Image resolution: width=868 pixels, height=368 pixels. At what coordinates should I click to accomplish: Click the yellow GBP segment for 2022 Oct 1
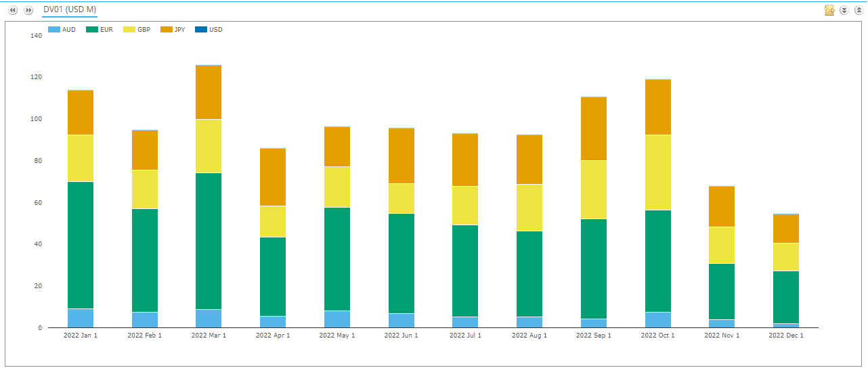658,172
